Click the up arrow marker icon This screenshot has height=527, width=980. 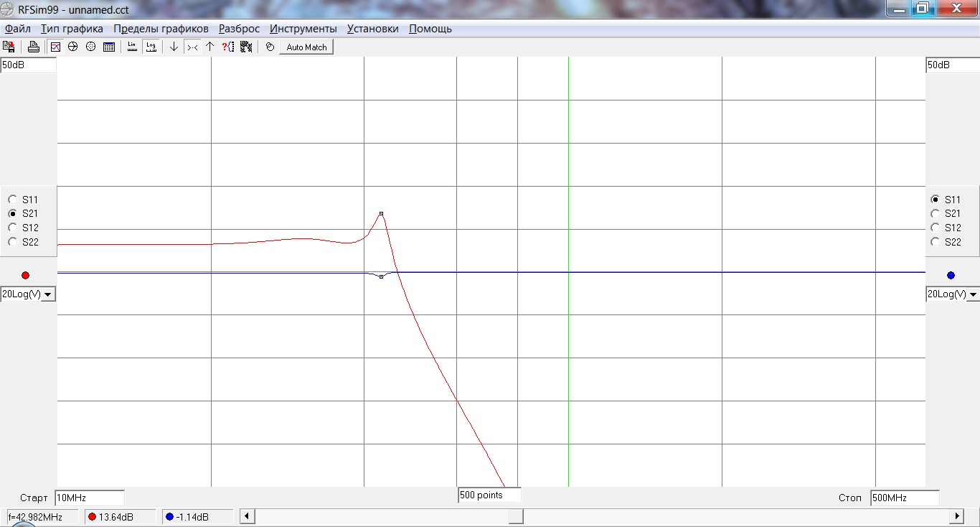(x=209, y=47)
